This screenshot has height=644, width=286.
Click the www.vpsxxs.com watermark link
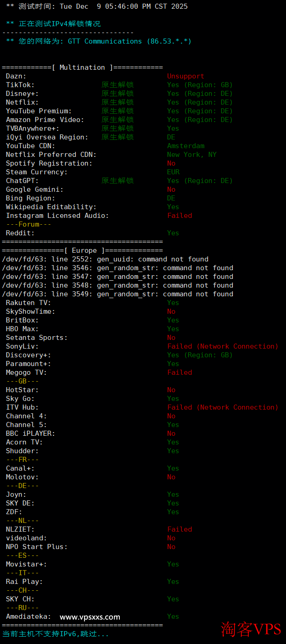click(x=90, y=617)
